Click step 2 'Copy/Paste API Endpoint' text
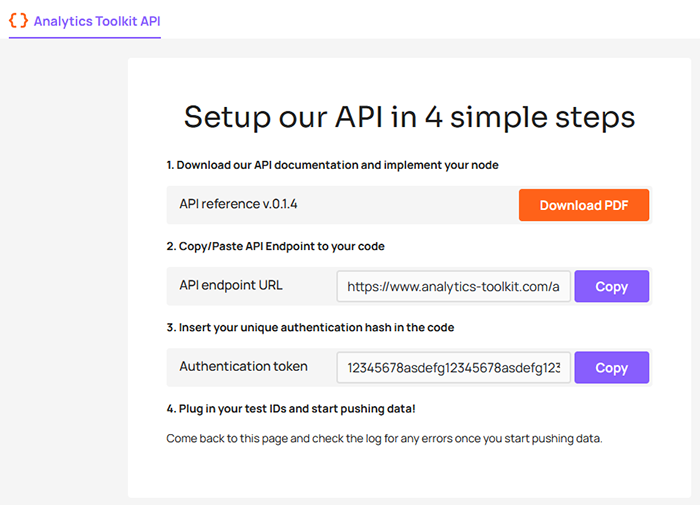Viewport: 700px width, 505px height. (275, 246)
